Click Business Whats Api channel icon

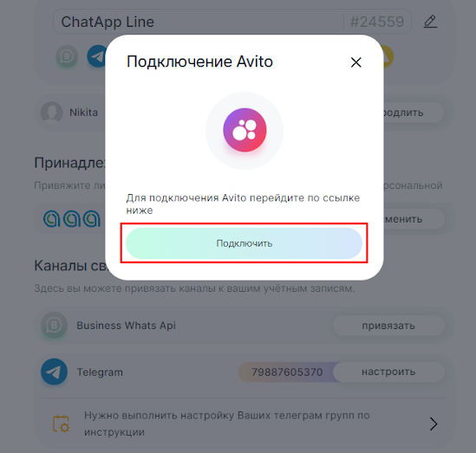(x=54, y=326)
